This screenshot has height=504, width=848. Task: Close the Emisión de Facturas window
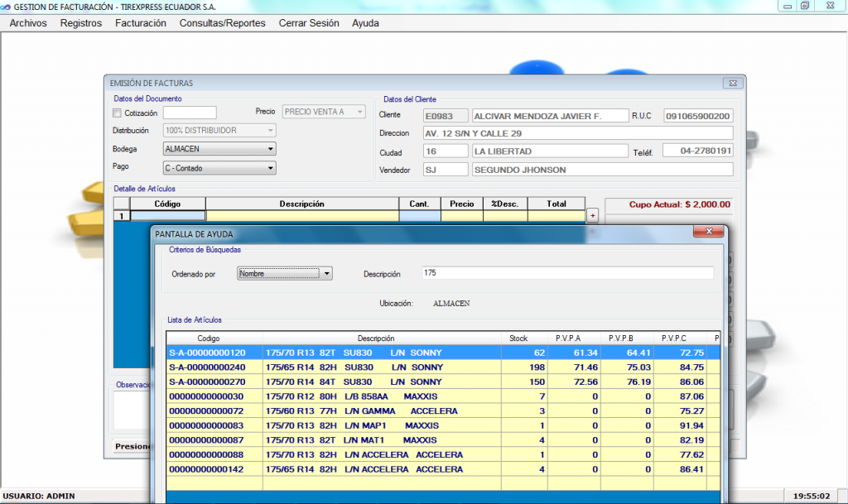(730, 84)
